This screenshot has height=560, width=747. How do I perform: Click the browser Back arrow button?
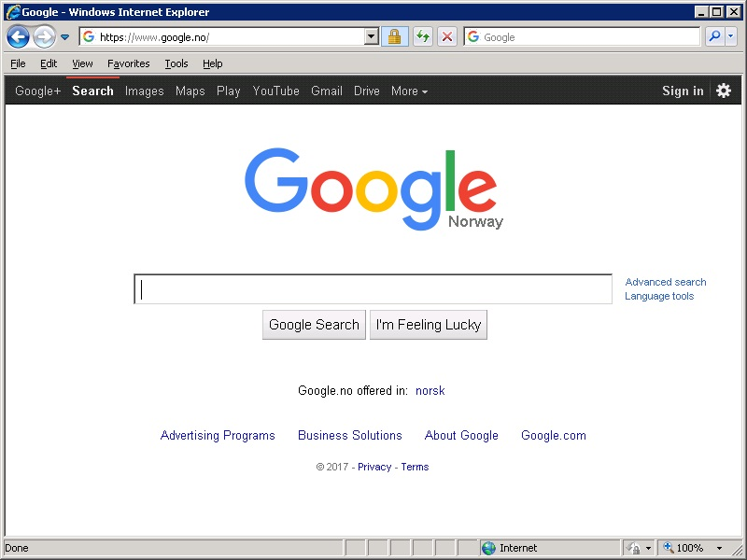click(x=18, y=36)
